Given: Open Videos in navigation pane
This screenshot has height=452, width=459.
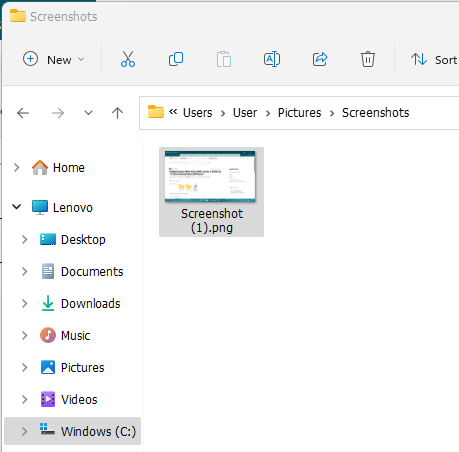Looking at the screenshot, I should [79, 400].
